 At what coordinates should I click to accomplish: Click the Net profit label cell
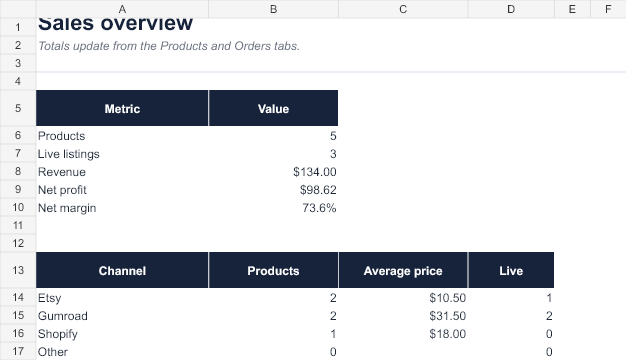click(x=122, y=190)
